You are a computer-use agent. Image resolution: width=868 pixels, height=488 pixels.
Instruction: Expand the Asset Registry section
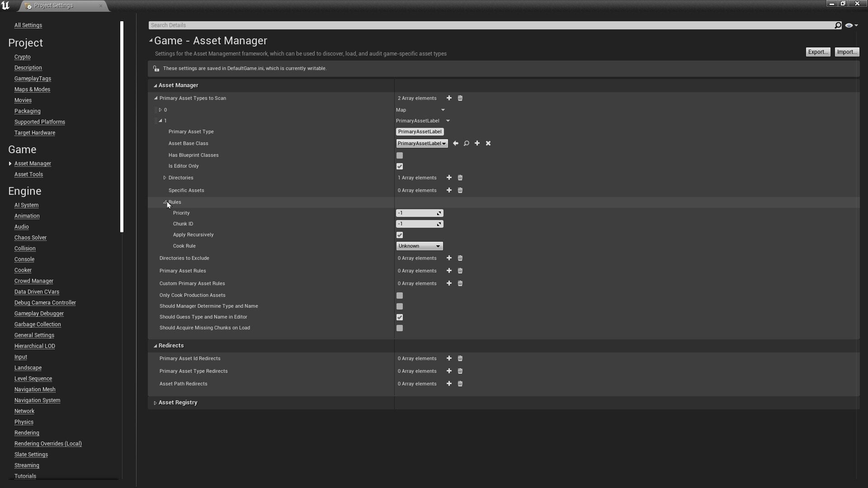155,403
